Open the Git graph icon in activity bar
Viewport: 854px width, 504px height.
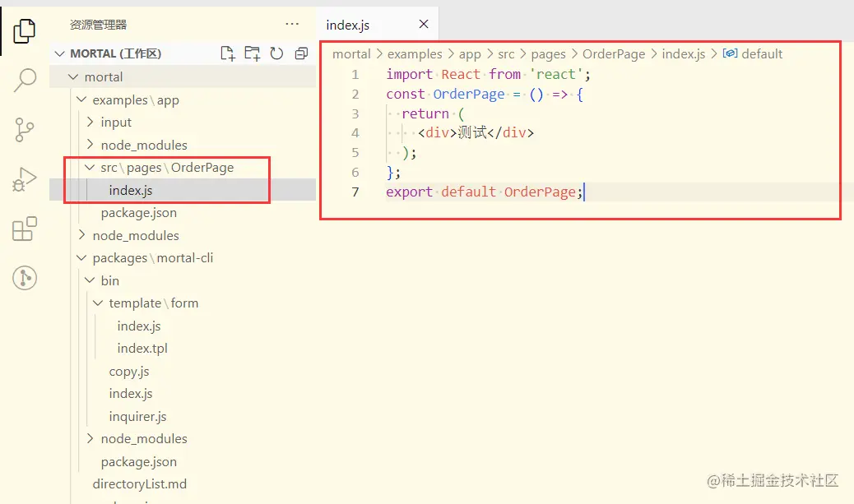coord(25,278)
